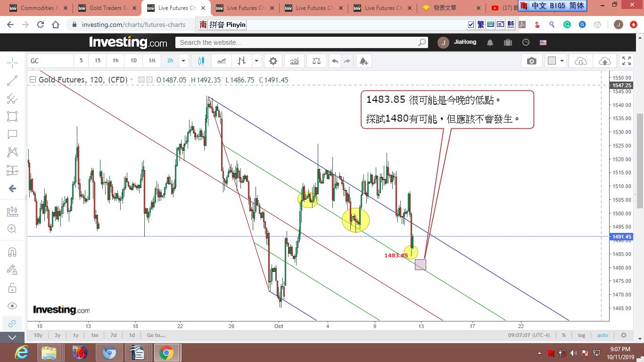Screen dimensions: 644x362
Task: Toggle stay in drawing mode
Action: tap(12, 270)
